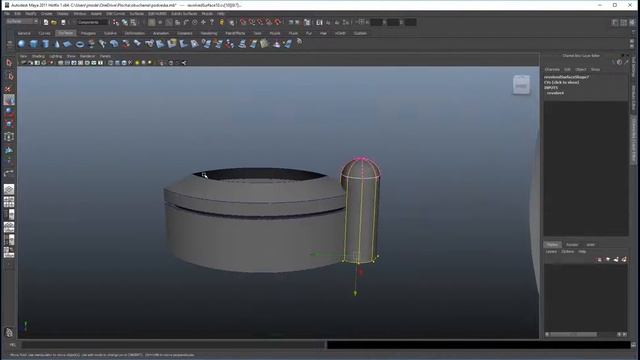Screen dimensions: 640x360
Task: Activate the Move tool in the toolbox
Action: (9, 100)
